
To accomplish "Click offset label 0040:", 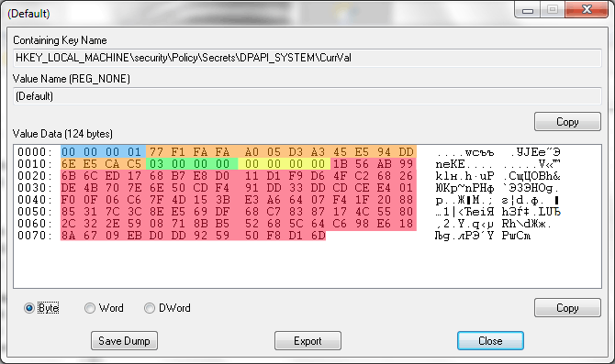I will (35, 200).
